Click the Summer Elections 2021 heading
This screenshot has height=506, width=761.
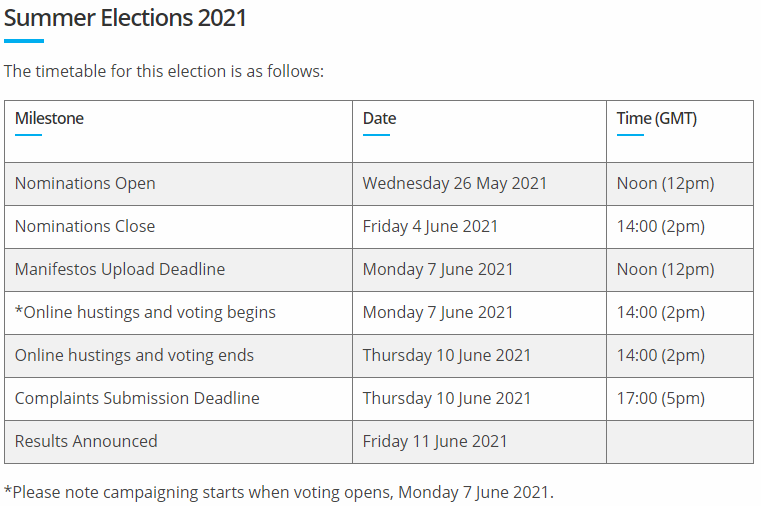point(125,17)
